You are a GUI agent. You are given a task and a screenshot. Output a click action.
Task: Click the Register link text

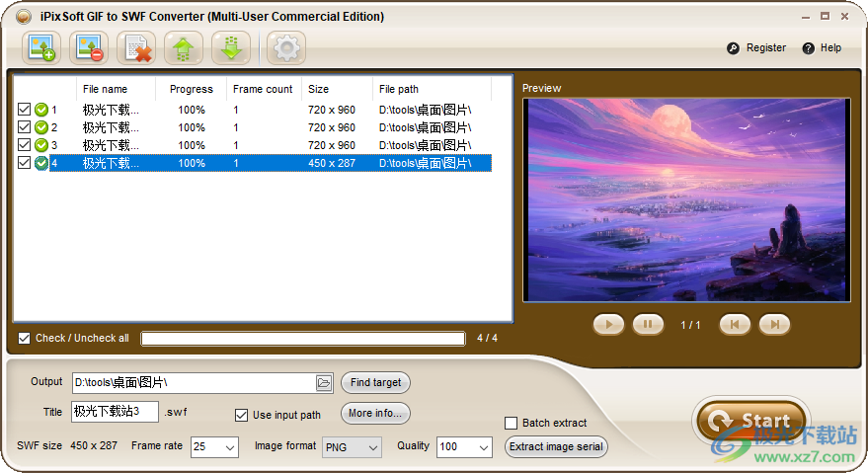pos(765,48)
